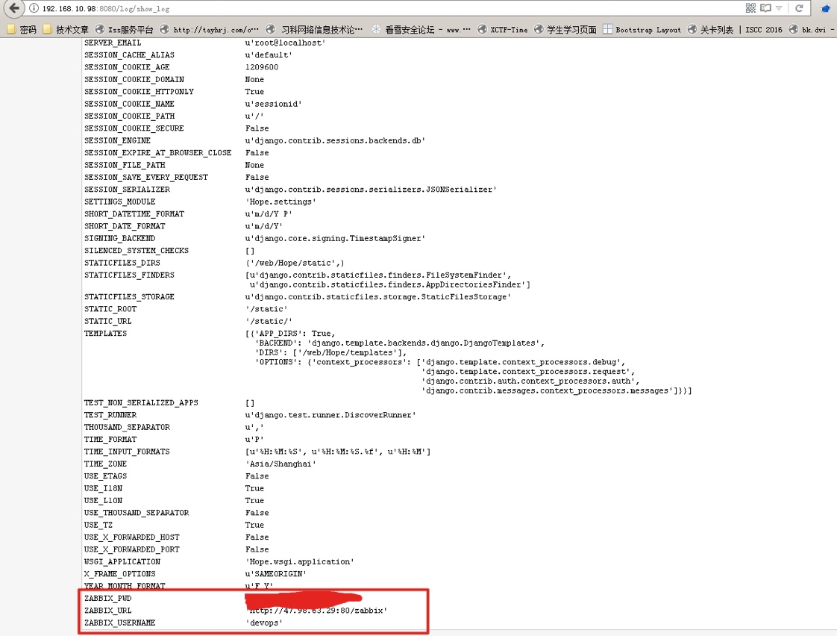Open the 学生学习页面 bookmark

565,30
